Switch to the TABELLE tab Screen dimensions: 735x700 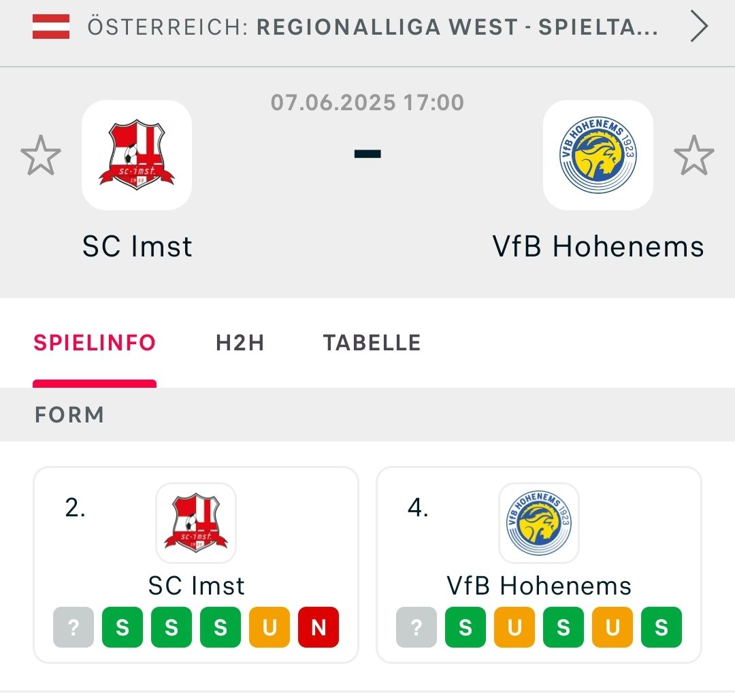click(372, 342)
